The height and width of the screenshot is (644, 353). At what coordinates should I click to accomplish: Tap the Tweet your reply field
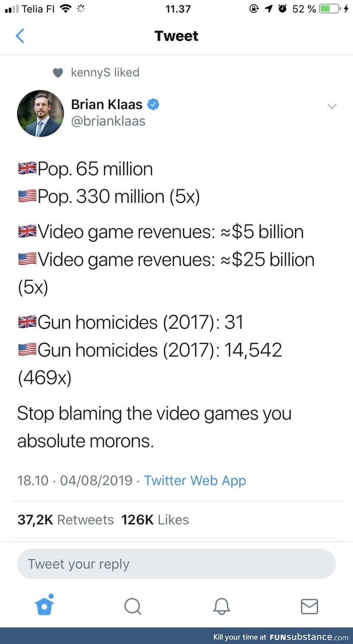(x=176, y=564)
